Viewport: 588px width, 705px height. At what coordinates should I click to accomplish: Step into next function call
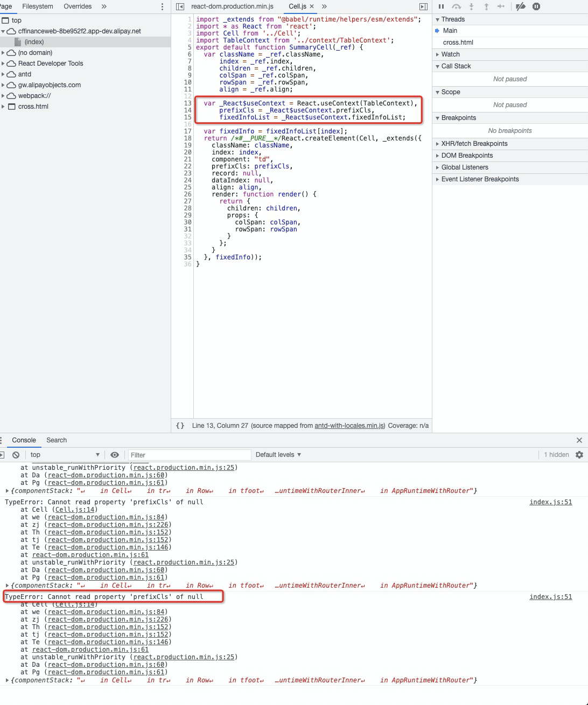click(x=471, y=6)
